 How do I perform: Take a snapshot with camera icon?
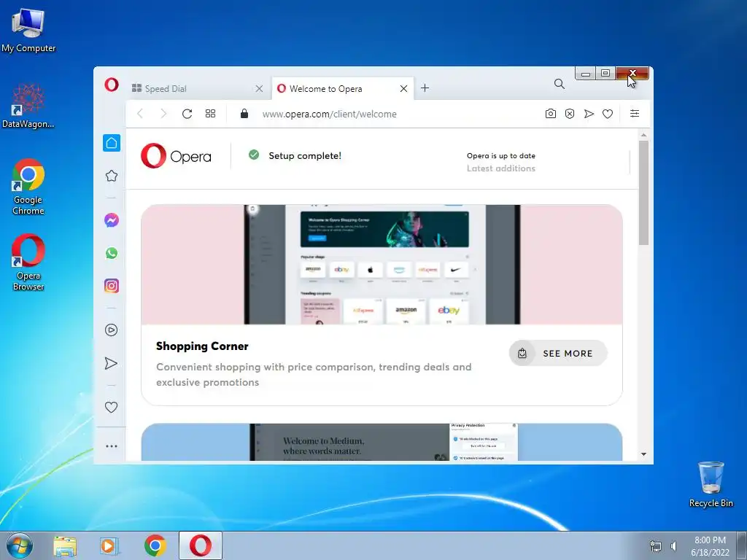point(550,114)
